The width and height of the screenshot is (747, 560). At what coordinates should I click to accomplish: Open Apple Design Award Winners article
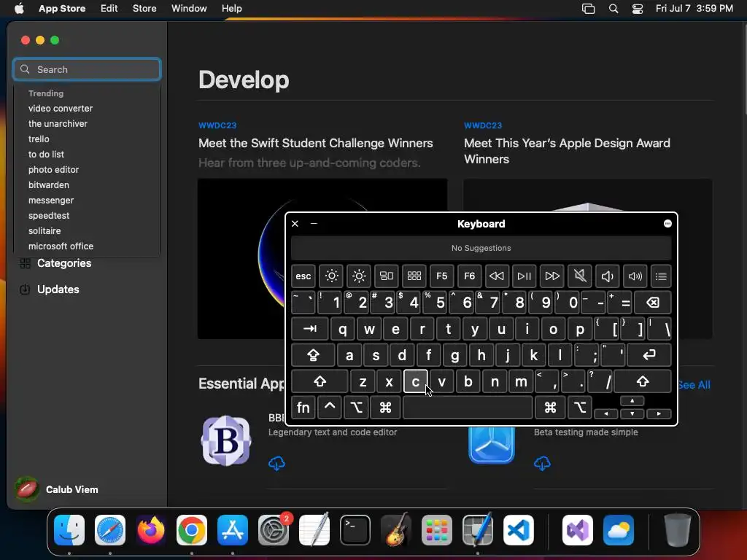pos(567,151)
